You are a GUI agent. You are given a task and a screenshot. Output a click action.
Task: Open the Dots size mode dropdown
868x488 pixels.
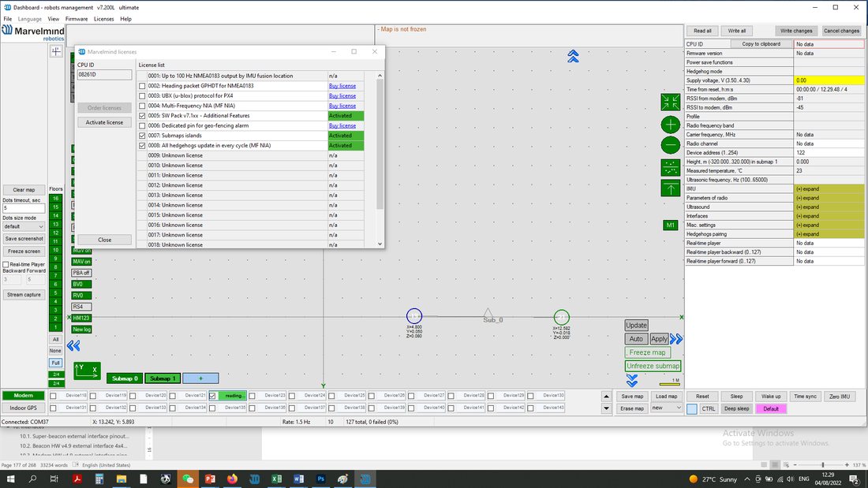click(24, 227)
